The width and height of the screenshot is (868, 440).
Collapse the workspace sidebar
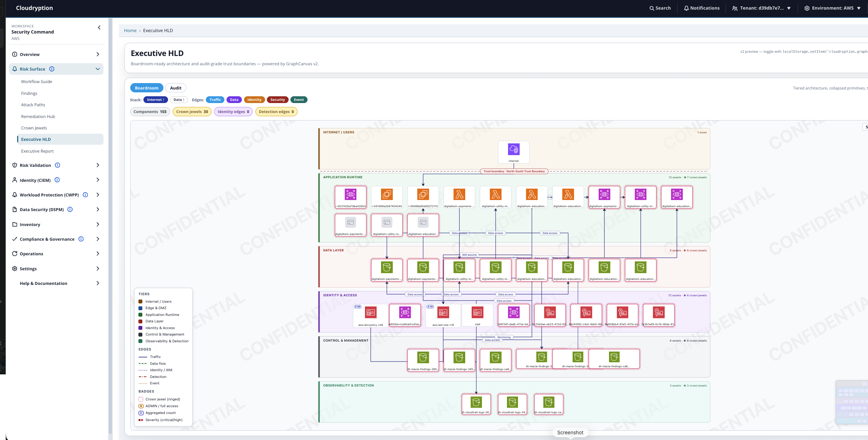tap(99, 27)
